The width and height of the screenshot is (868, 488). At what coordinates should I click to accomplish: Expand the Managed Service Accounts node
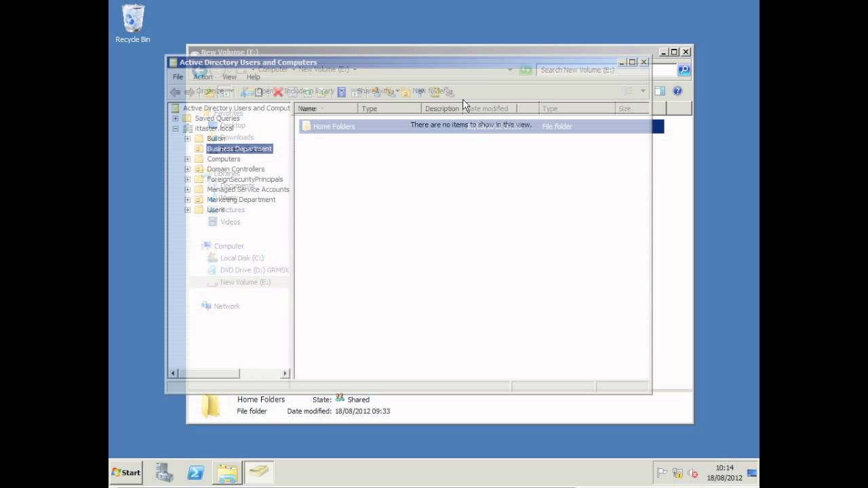[188, 189]
